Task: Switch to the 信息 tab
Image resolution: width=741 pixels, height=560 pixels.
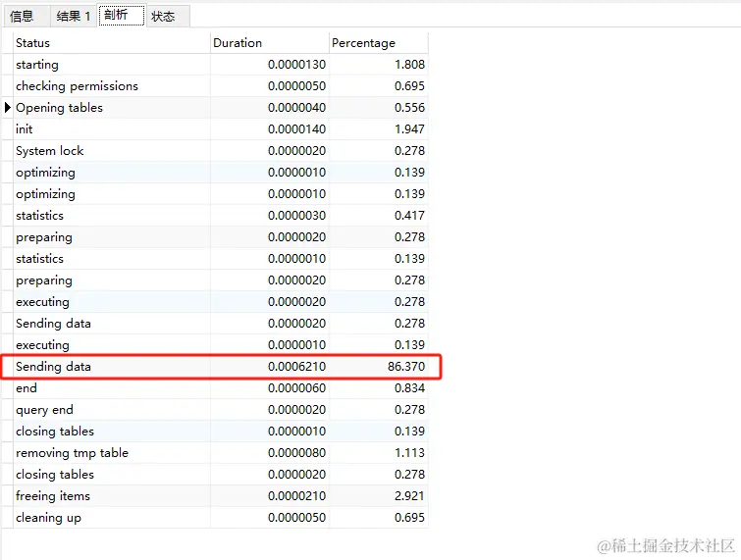Action: (22, 16)
